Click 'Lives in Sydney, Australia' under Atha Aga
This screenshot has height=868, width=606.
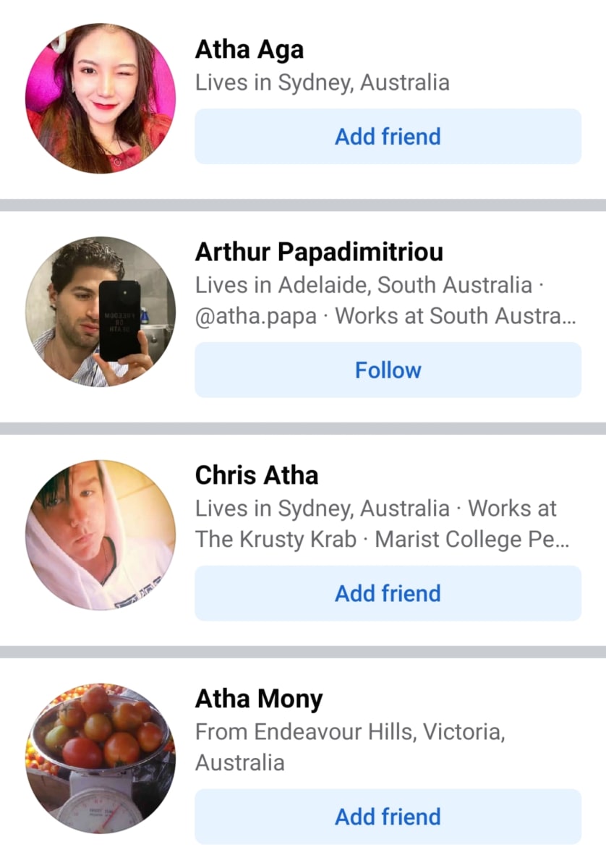(323, 82)
